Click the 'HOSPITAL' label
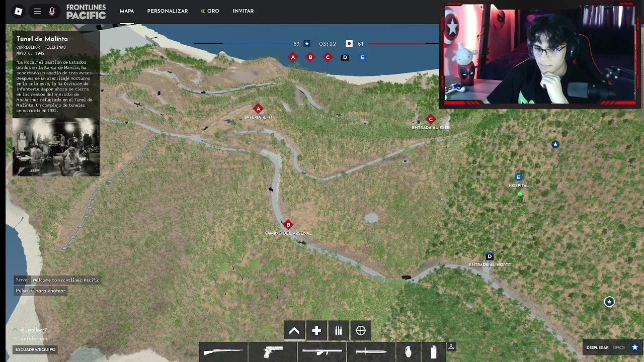Image resolution: width=644 pixels, height=362 pixels. [518, 186]
